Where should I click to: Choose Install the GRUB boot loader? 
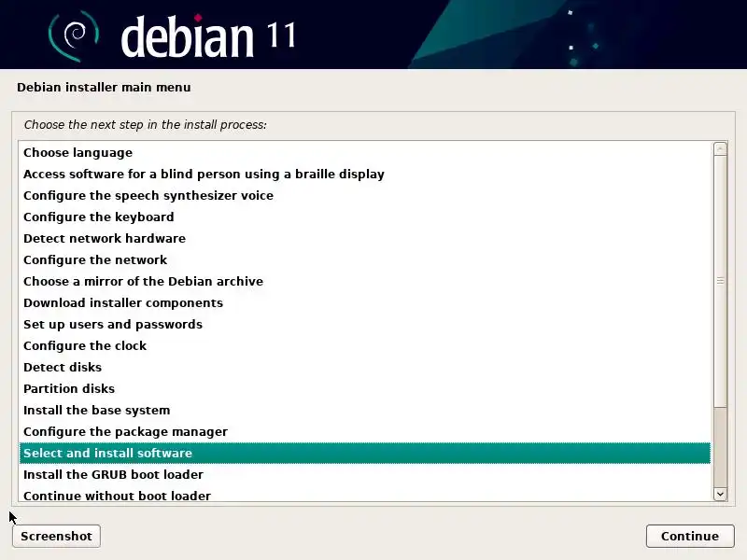click(x=365, y=474)
